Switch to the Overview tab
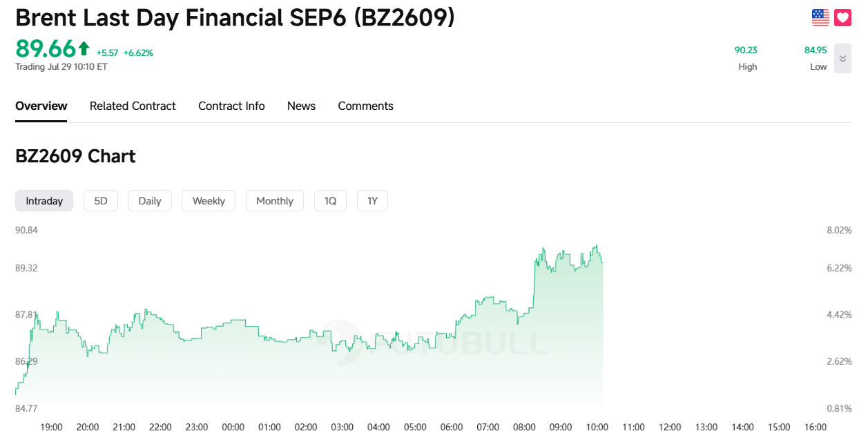The height and width of the screenshot is (431, 868). point(41,106)
